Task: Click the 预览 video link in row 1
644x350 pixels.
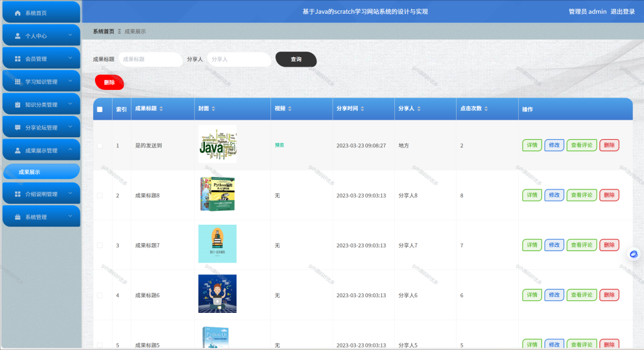Action: tap(279, 145)
